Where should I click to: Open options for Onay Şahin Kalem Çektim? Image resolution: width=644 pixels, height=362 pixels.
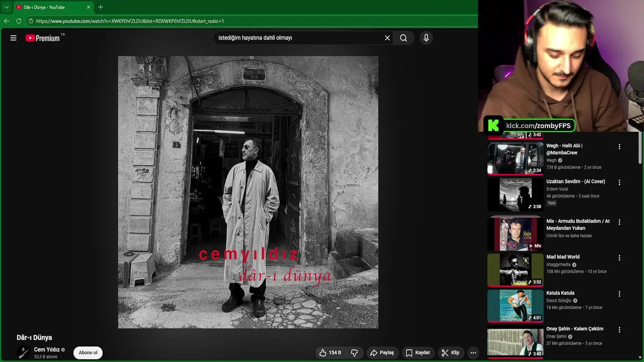[619, 330]
